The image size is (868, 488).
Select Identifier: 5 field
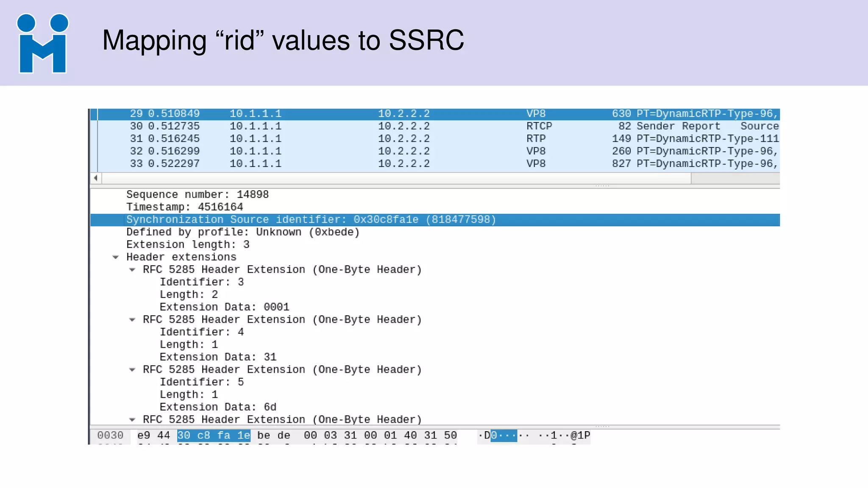click(x=202, y=382)
